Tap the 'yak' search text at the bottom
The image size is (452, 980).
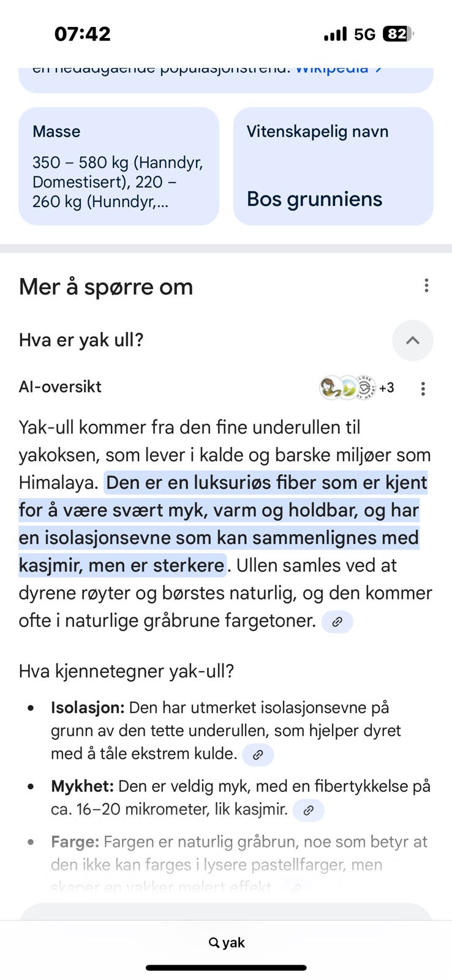233,943
